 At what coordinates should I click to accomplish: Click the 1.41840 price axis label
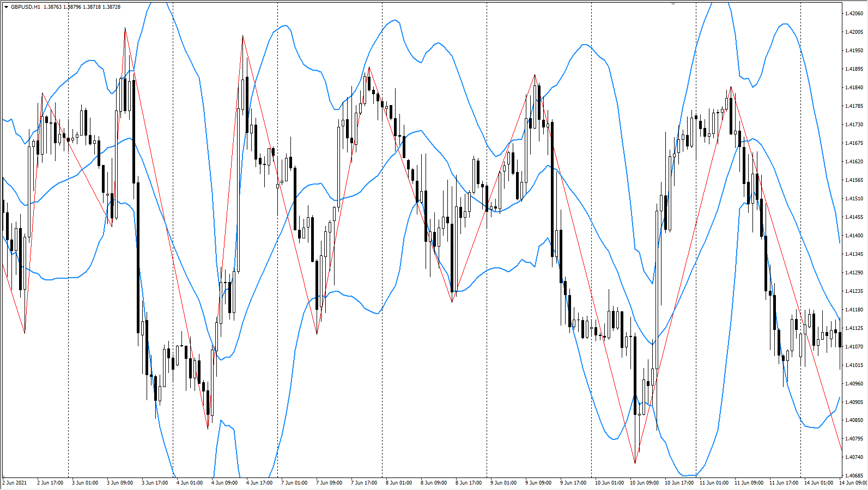tap(854, 88)
